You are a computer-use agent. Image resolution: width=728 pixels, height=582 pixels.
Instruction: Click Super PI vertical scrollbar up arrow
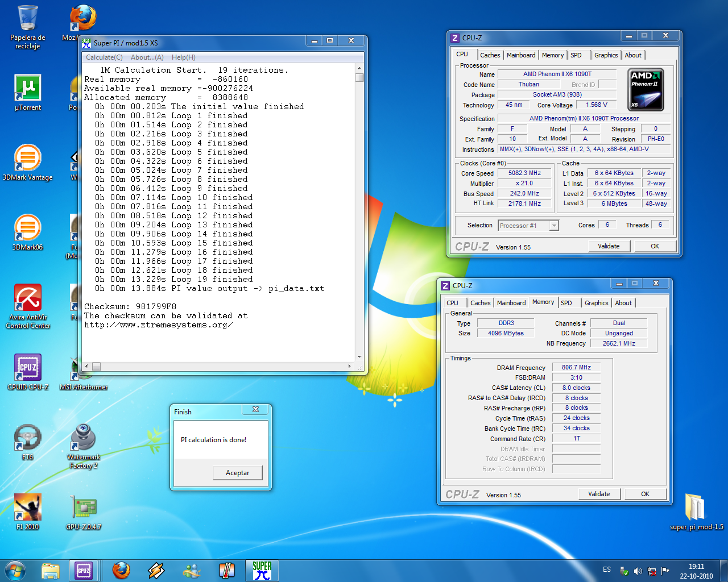[x=359, y=69]
